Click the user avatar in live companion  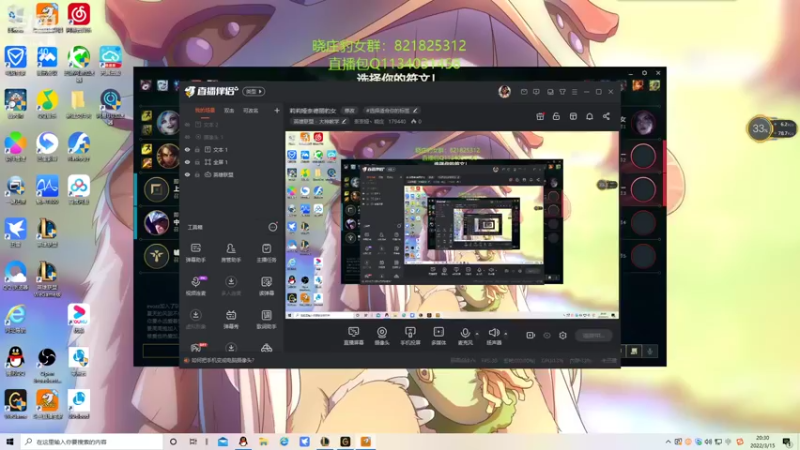(x=505, y=91)
